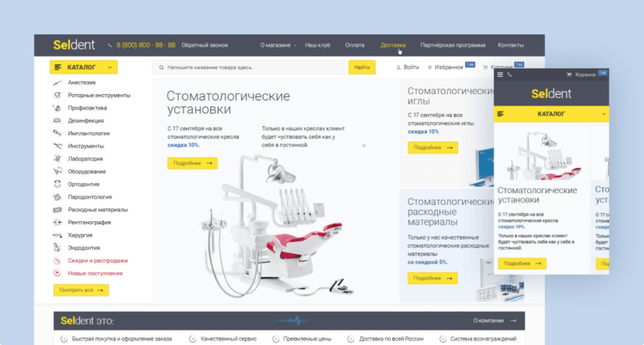
Task: Click the Качественный сервис text
Action: (x=229, y=339)
